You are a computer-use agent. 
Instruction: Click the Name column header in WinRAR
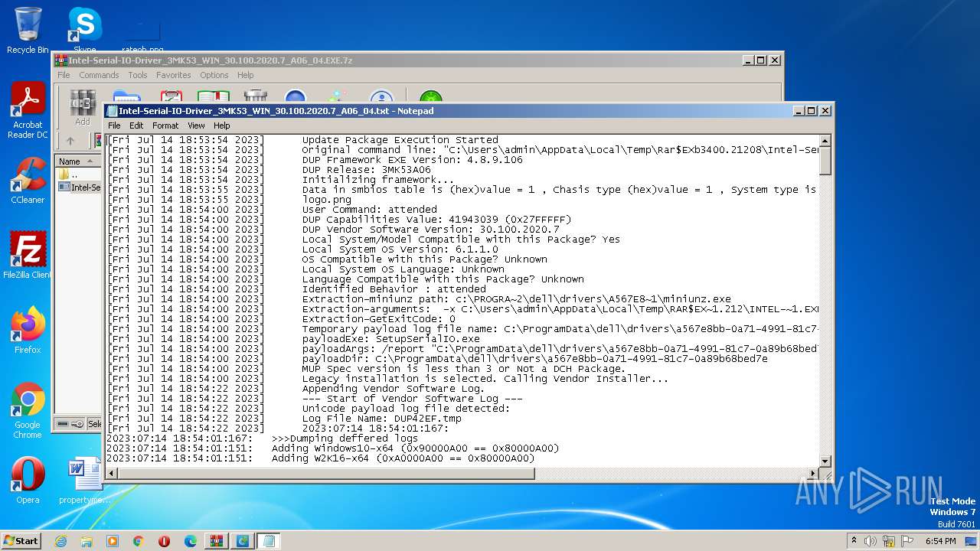click(79, 161)
